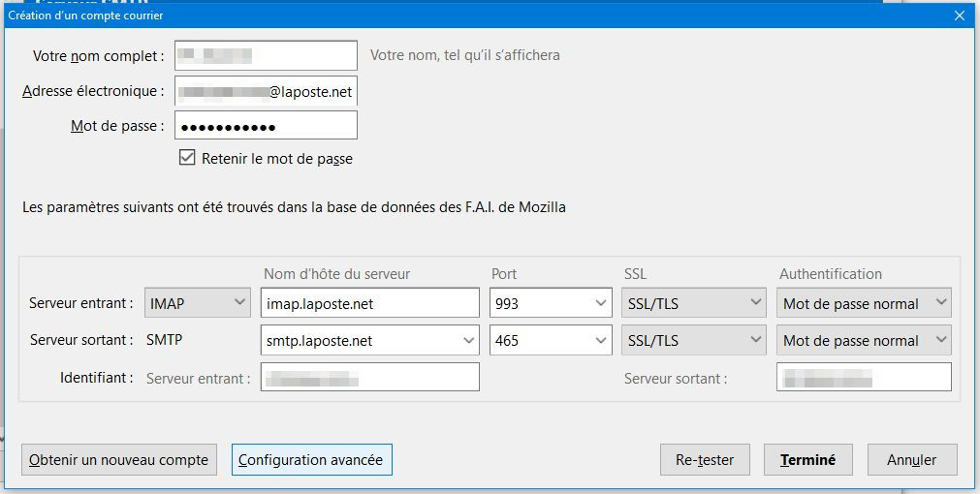Viewport: 980px width, 494px height.
Task: Open the IMAP protocol dropdown
Action: 198,303
